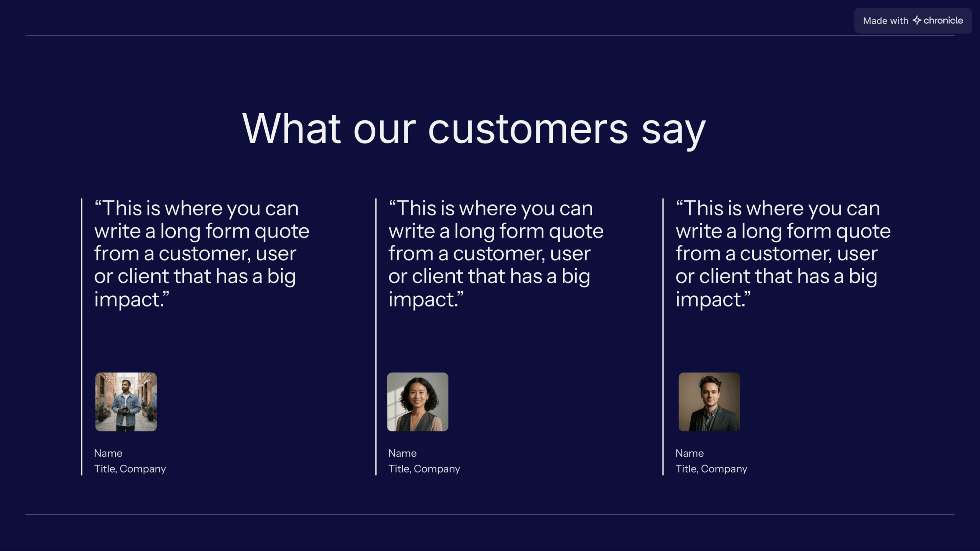Select vertical divider beside the denim jacket testimonial
980x551 pixels.
click(x=82, y=337)
